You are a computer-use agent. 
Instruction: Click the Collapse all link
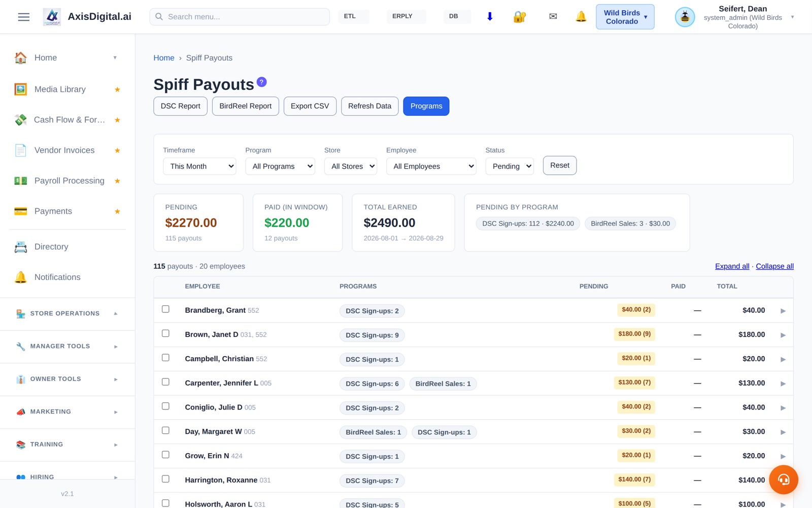(775, 266)
